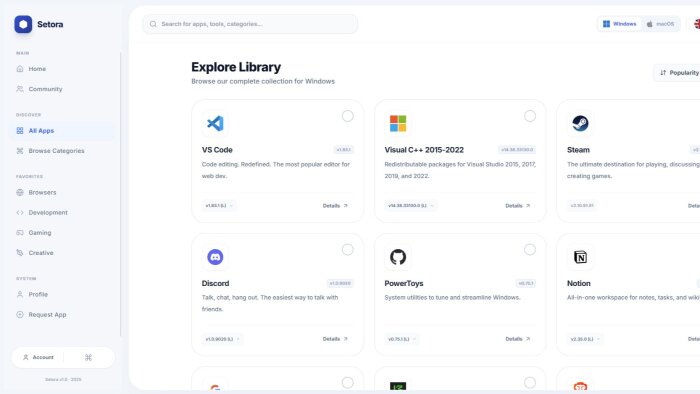Click the Setora logo icon
This screenshot has height=394, width=700.
(x=23, y=24)
